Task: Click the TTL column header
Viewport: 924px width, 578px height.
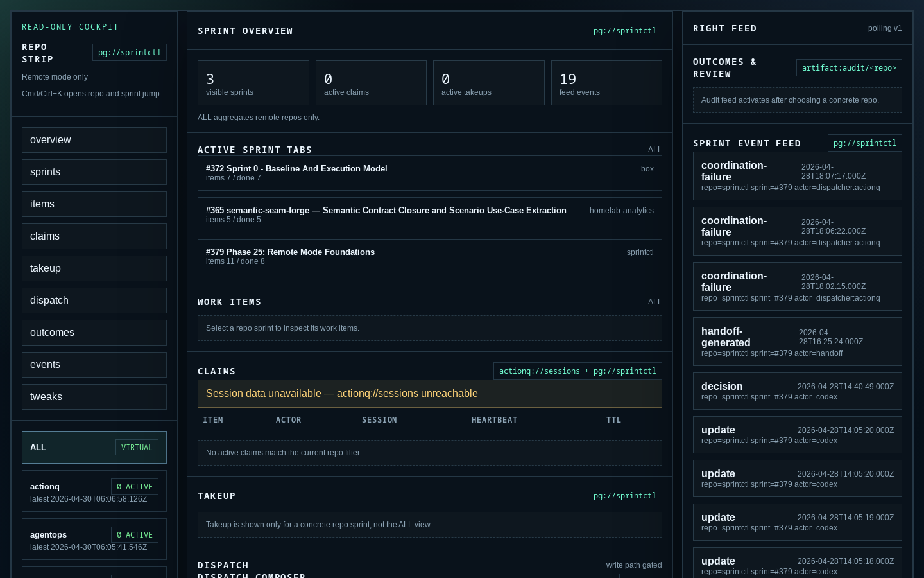Action: 613,420
